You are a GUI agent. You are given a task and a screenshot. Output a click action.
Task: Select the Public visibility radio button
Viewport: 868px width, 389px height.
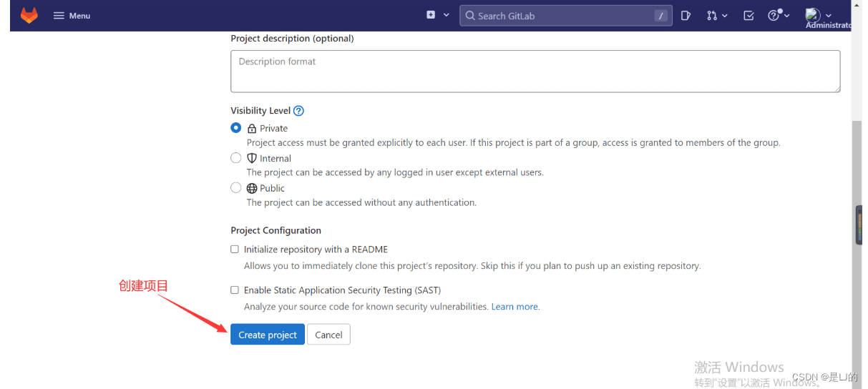[x=236, y=188]
